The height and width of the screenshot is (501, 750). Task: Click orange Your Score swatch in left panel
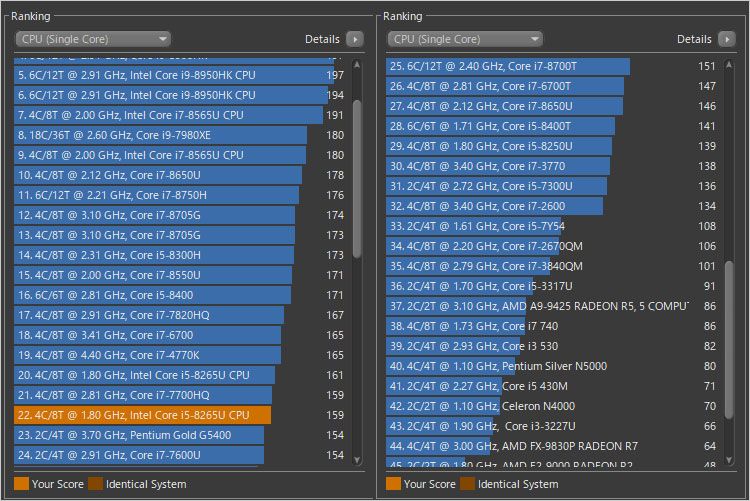[x=22, y=484]
